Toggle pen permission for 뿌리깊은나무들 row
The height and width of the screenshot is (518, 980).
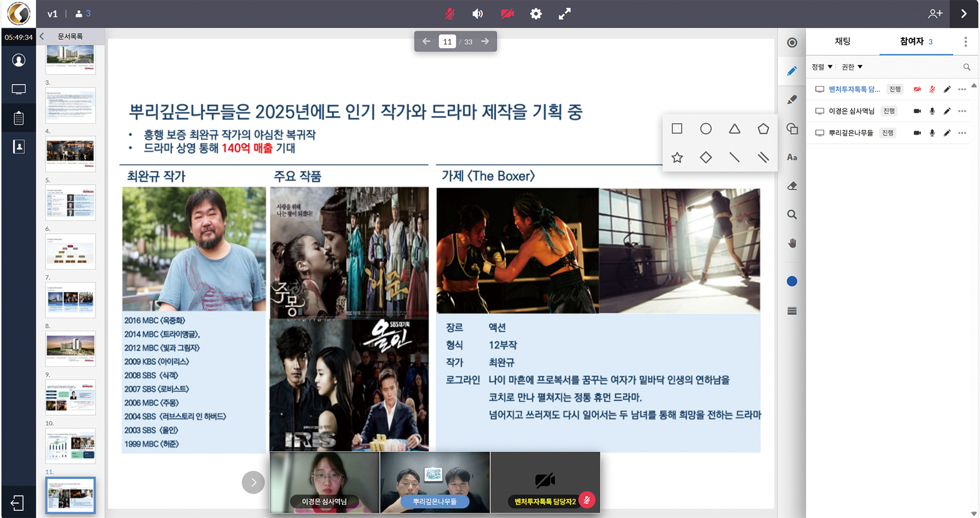coord(947,133)
